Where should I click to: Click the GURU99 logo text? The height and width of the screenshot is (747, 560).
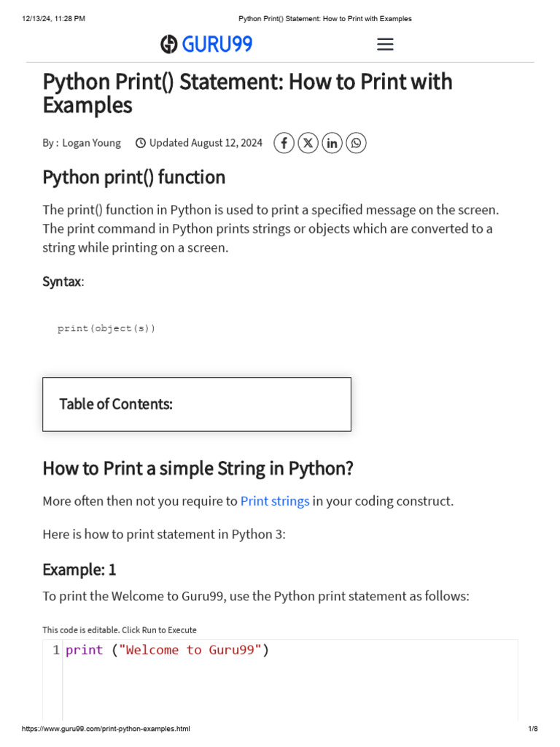click(x=217, y=44)
